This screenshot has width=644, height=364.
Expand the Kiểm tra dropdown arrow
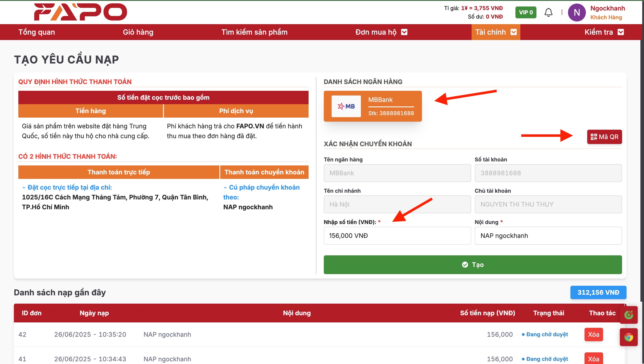point(621,32)
